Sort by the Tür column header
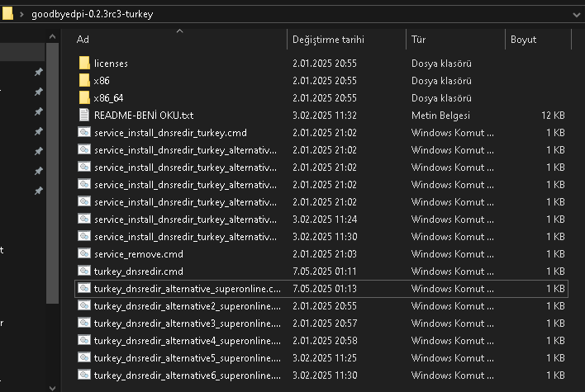 pos(419,40)
